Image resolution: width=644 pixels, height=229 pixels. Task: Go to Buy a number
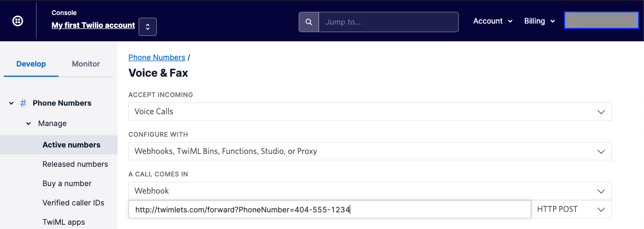[67, 183]
